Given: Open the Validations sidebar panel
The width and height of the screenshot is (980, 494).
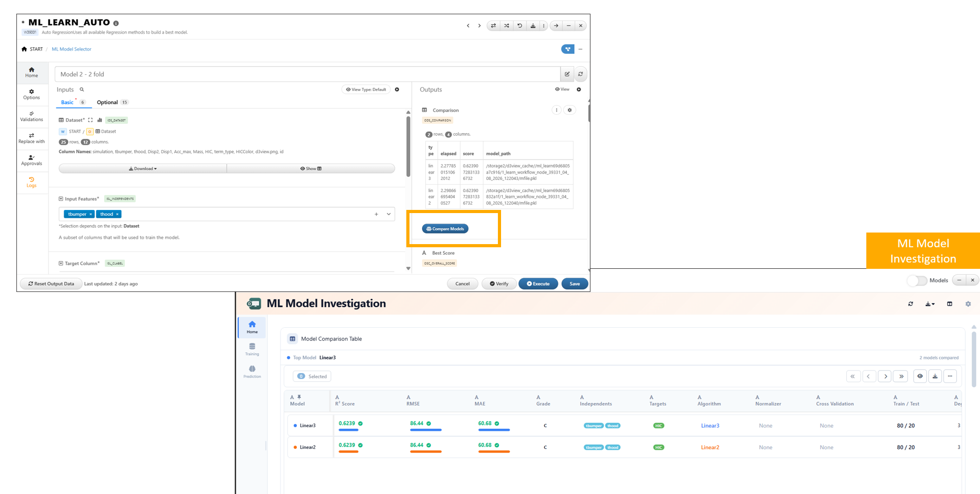Looking at the screenshot, I should 32,116.
